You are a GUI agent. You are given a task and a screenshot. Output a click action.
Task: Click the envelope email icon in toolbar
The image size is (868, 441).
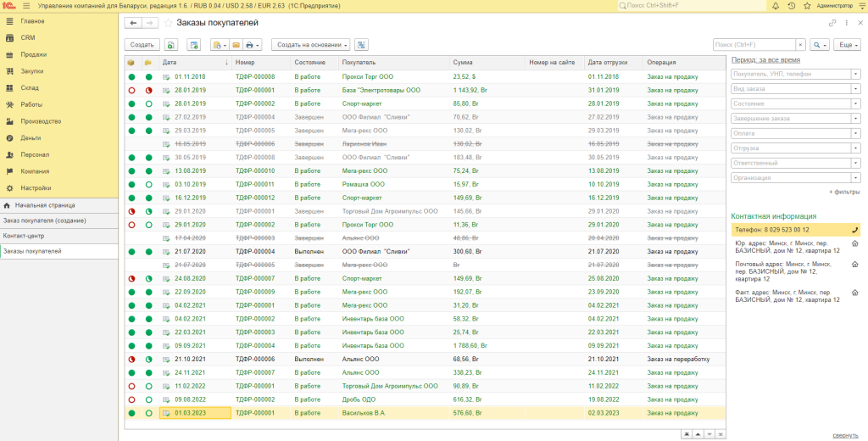click(236, 44)
